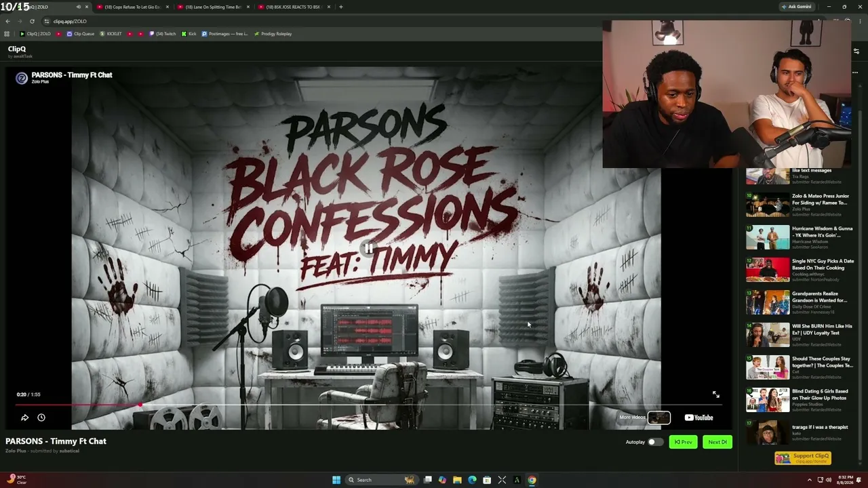The height and width of the screenshot is (488, 868).
Task: Select Hurricane Wisdom & Gunna queue item
Action: (800, 237)
